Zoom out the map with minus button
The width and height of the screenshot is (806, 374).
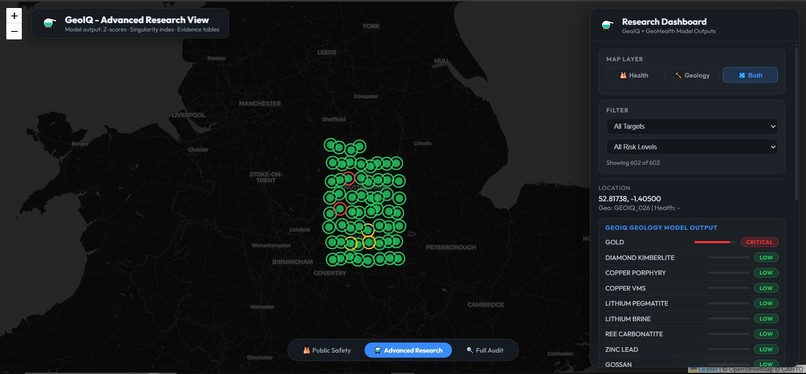[x=14, y=31]
